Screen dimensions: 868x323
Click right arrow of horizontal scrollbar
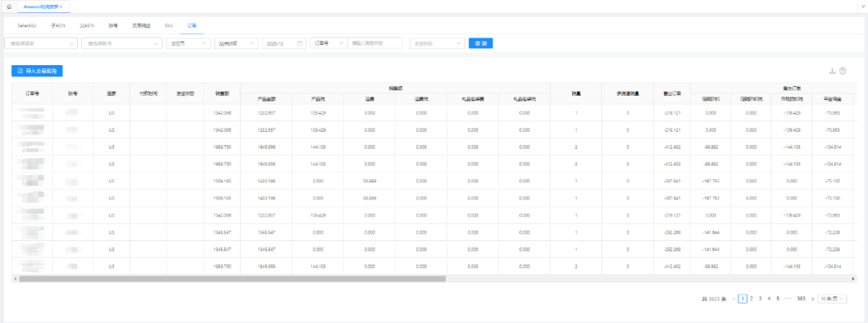pyautogui.click(x=851, y=279)
